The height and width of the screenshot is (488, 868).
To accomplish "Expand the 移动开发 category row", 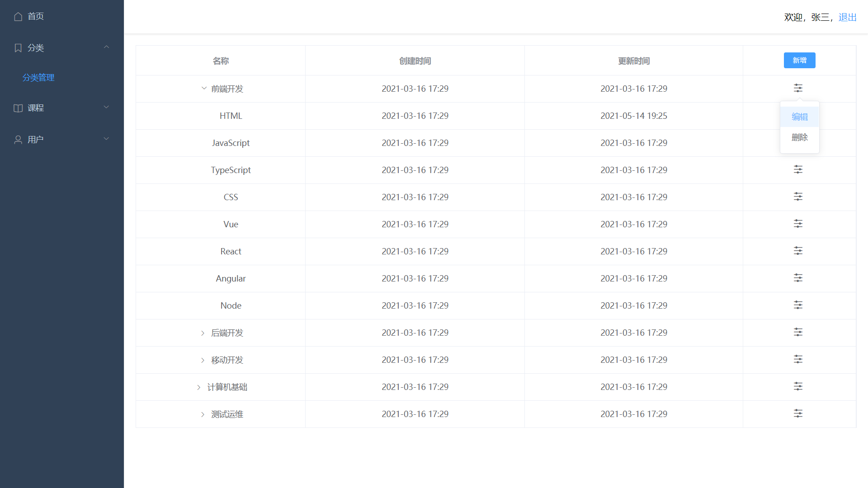I will (203, 360).
